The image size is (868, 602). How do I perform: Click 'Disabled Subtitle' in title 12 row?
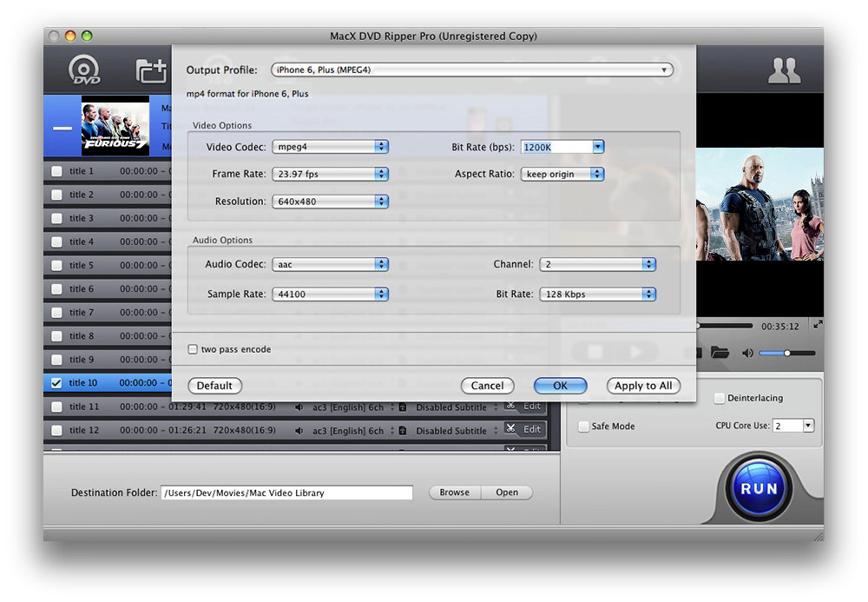pyautogui.click(x=451, y=430)
